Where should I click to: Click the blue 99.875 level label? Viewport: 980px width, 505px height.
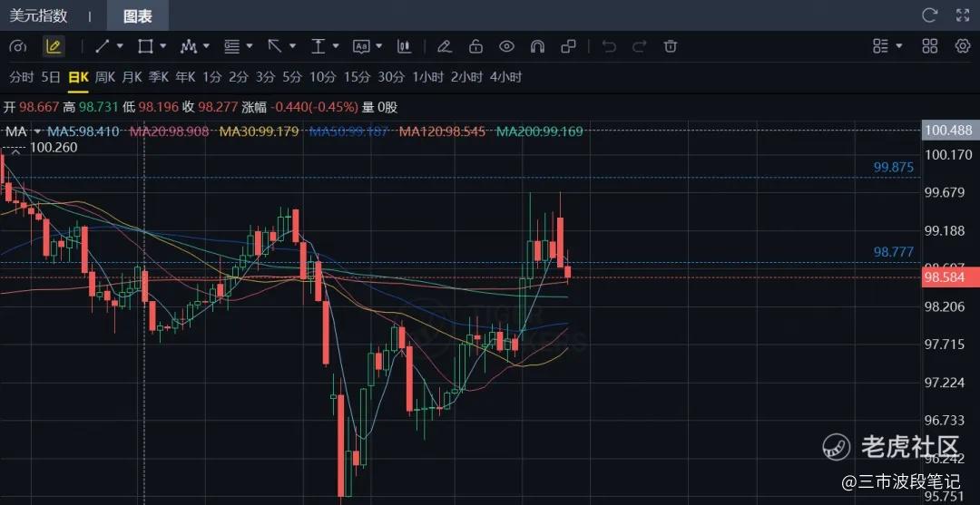tap(894, 168)
